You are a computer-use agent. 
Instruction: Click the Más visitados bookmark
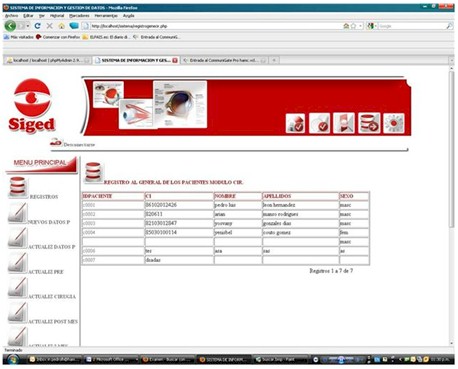click(x=19, y=37)
